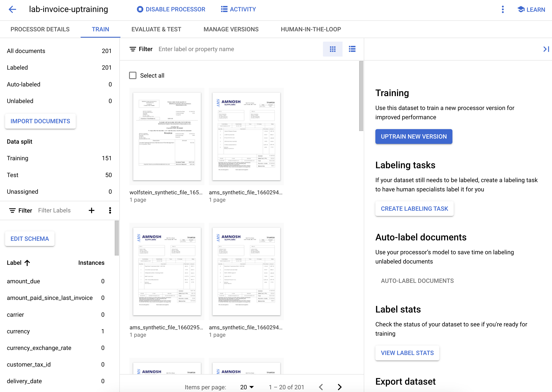Add a new label with the plus icon

92,210
